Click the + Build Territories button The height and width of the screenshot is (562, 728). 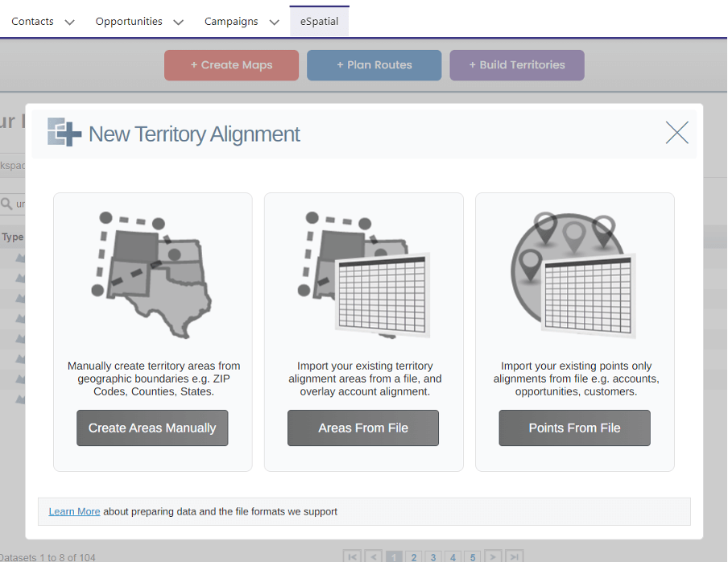click(517, 65)
